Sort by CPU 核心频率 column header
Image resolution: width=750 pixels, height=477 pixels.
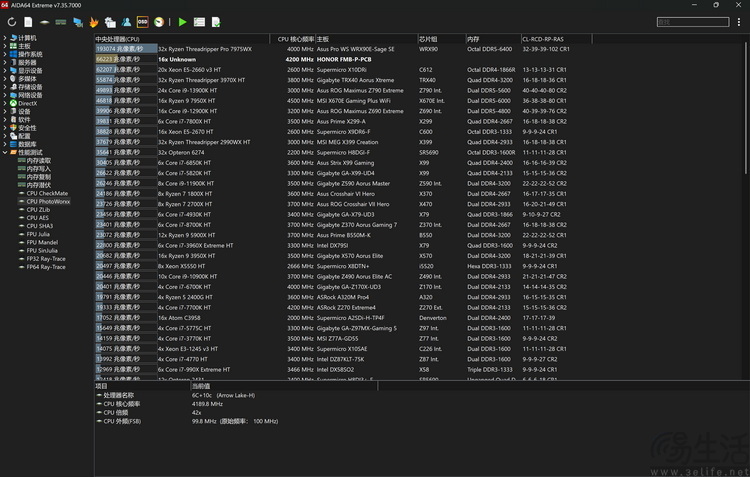tap(292, 39)
